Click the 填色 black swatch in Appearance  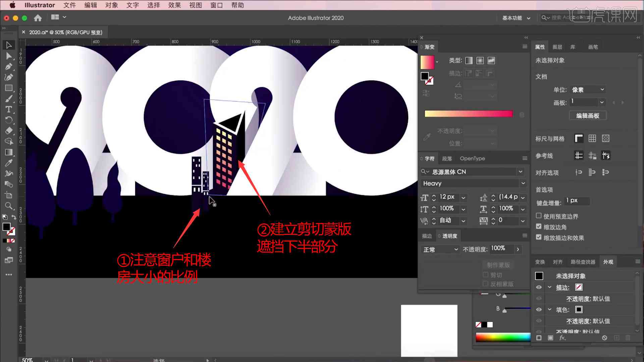[x=579, y=309]
